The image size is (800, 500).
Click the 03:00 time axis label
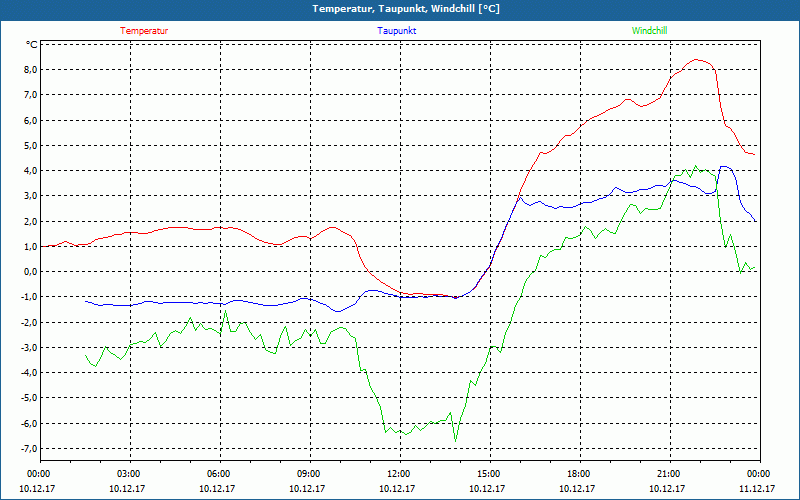pos(128,474)
